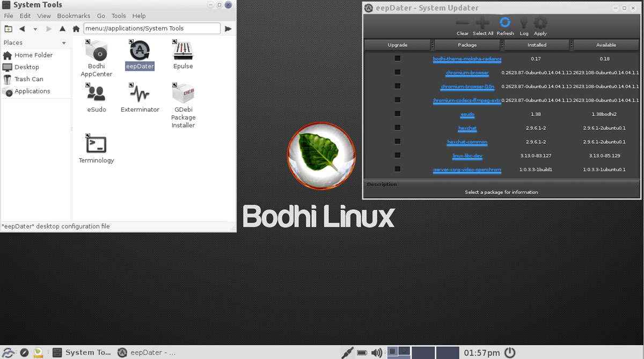Select the Terminology terminal icon
Screen dimensions: 644x359
pos(97,144)
